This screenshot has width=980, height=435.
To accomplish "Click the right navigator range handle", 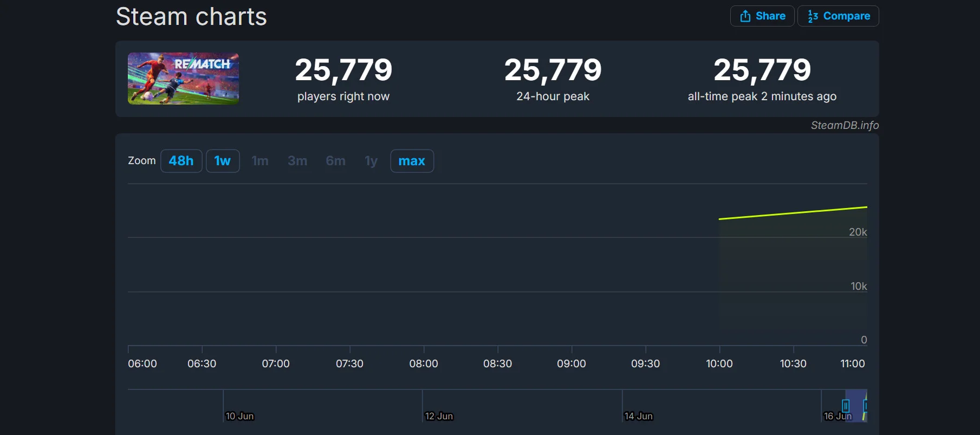I will pos(865,405).
